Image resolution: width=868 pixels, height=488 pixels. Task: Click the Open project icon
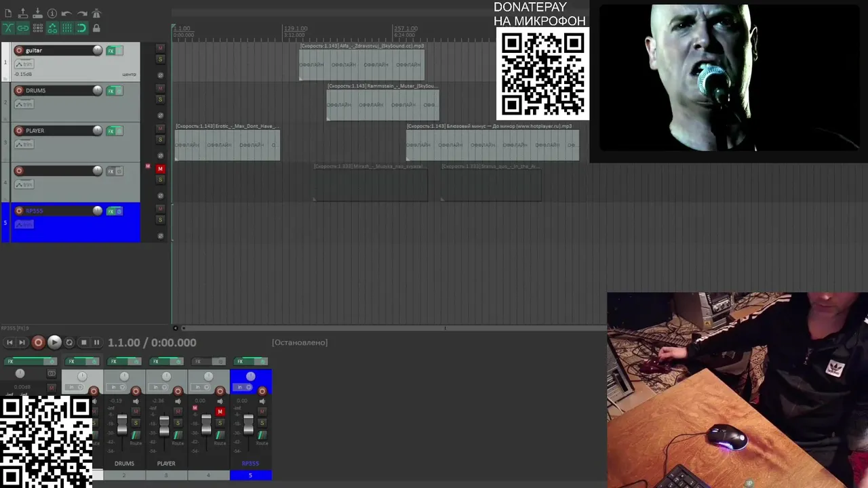(22, 14)
